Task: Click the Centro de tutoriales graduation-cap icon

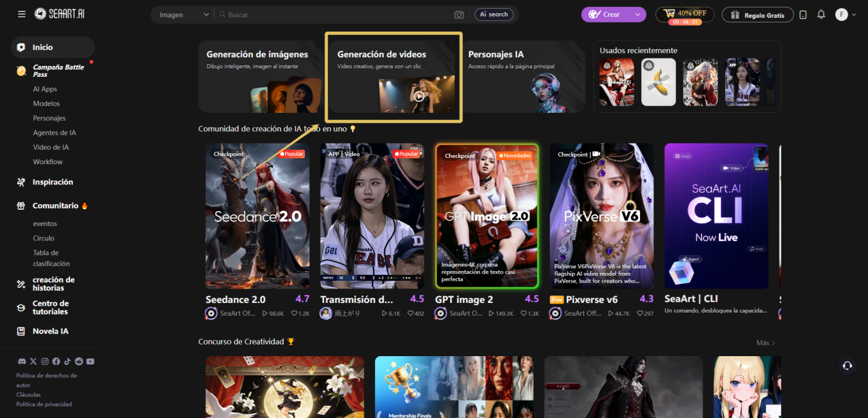Action: 21,308
